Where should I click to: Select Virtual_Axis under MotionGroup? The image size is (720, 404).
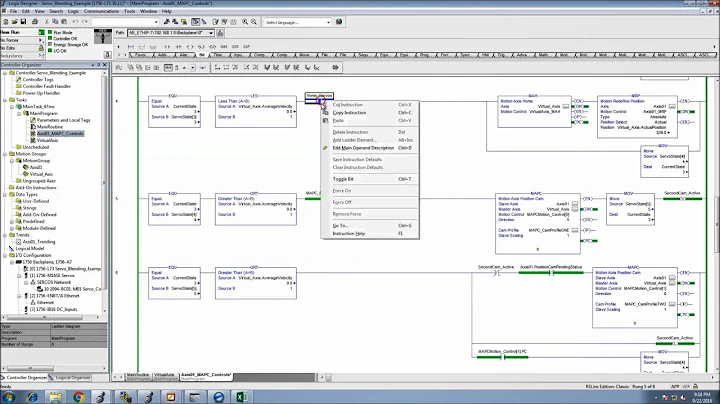pos(41,174)
